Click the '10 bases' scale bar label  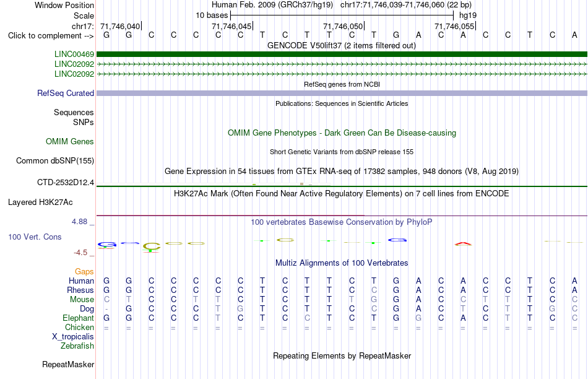click(x=212, y=15)
